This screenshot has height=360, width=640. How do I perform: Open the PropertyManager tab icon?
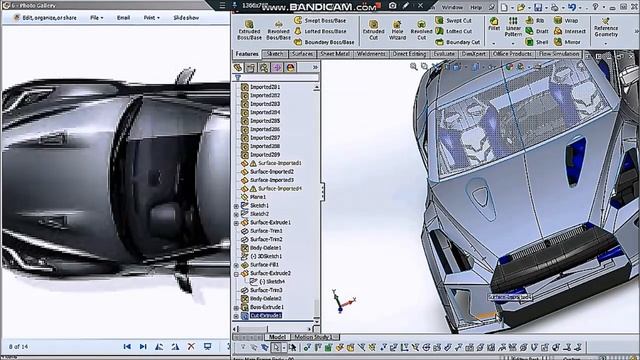coord(251,68)
